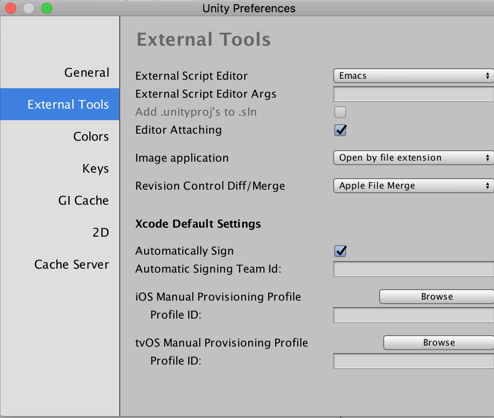Image resolution: width=494 pixels, height=418 pixels.
Task: Select External Tools in the sidebar
Action: coord(60,104)
